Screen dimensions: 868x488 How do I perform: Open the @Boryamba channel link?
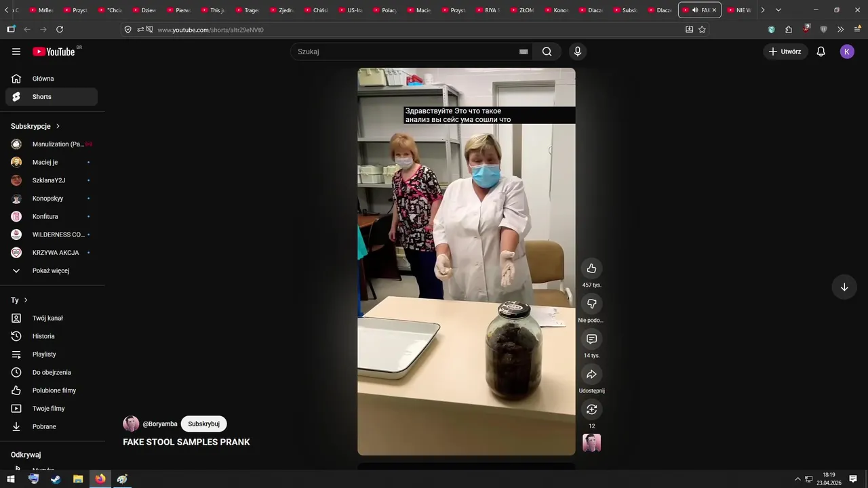(160, 424)
